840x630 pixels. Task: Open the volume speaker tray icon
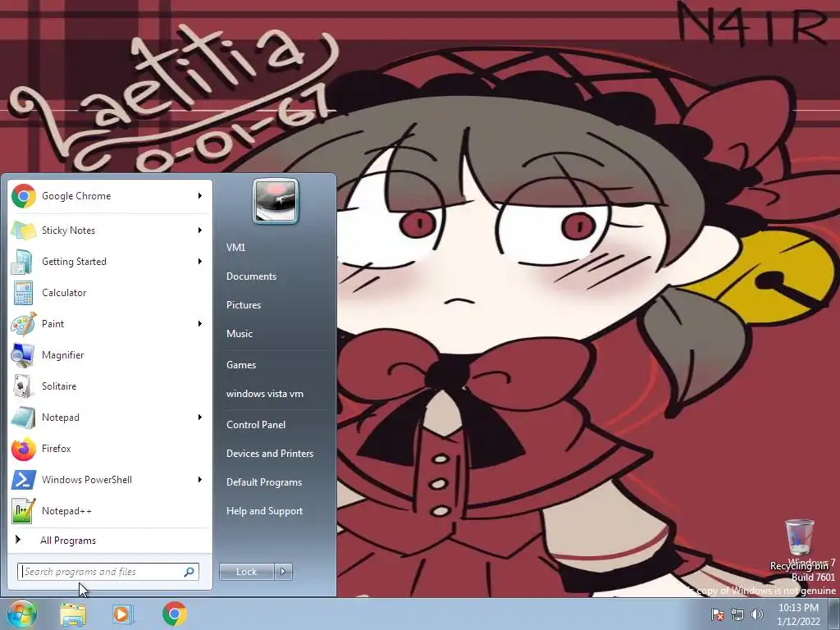pyautogui.click(x=757, y=614)
